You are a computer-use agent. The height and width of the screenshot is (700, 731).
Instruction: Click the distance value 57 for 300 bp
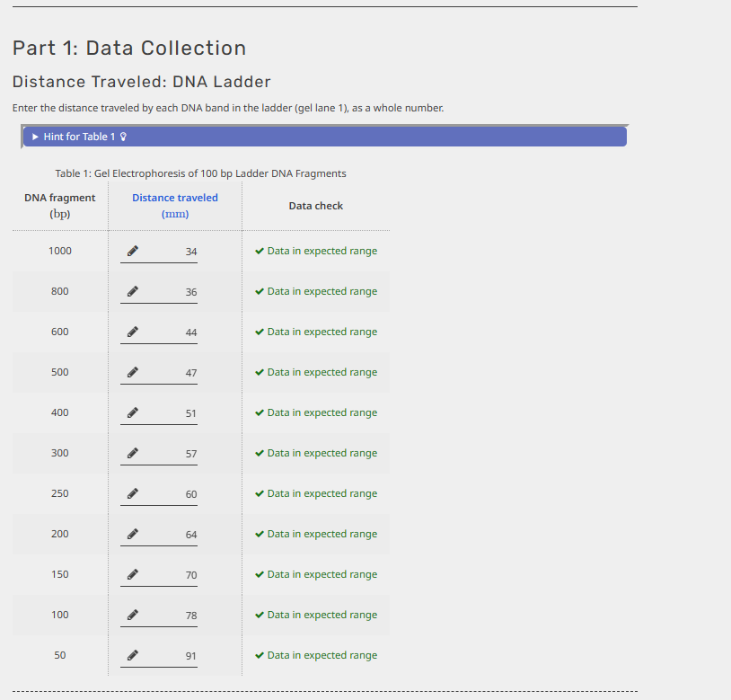click(x=175, y=454)
